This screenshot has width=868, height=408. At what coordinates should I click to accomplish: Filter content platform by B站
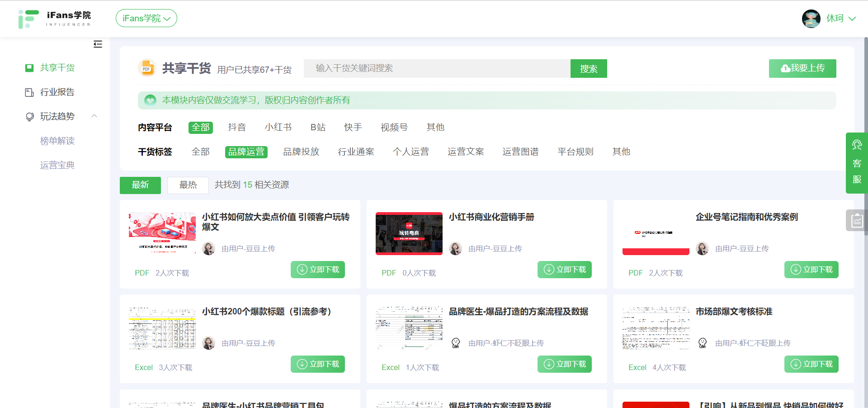point(318,128)
